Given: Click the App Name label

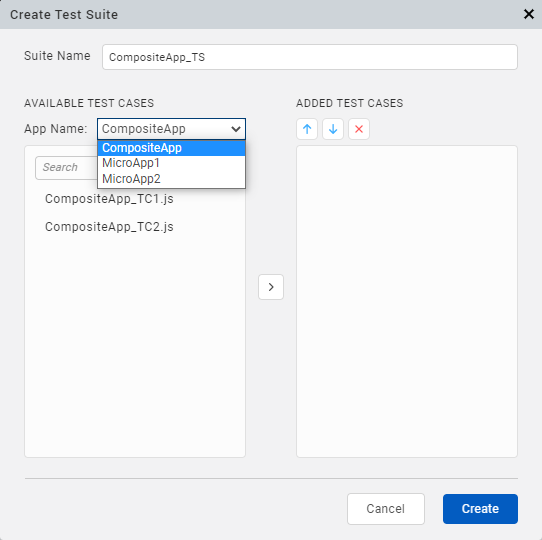Looking at the screenshot, I should 56,129.
